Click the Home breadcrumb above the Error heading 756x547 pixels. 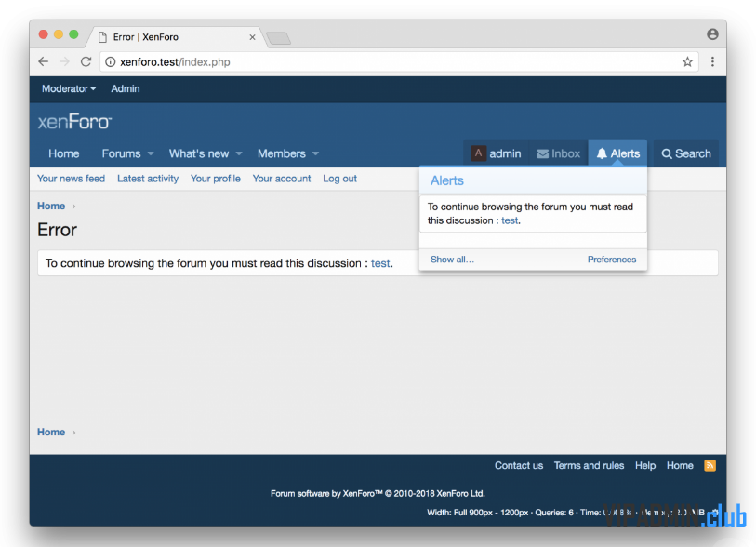pos(51,206)
